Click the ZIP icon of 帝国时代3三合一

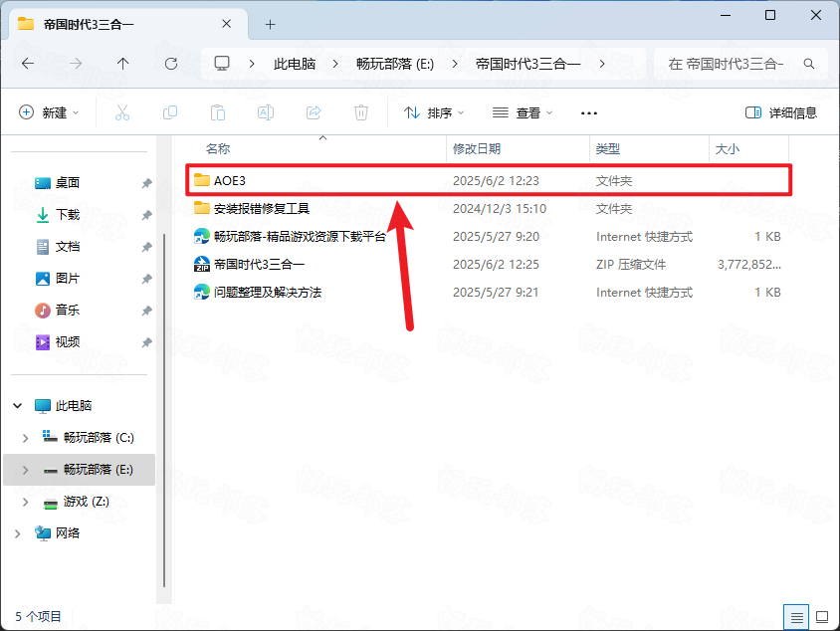click(x=202, y=264)
